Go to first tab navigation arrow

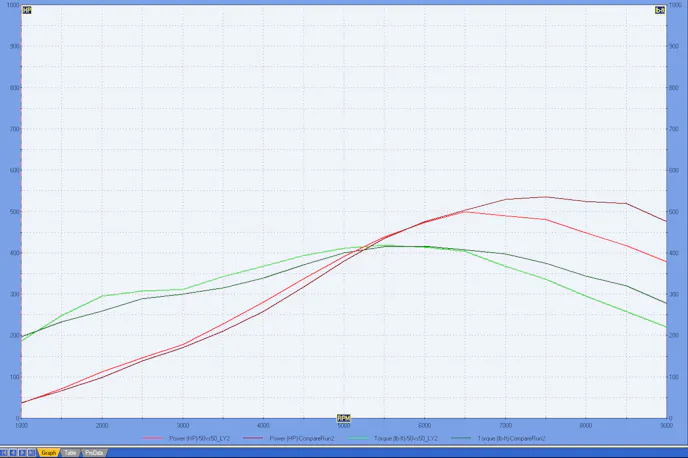pyautogui.click(x=5, y=453)
